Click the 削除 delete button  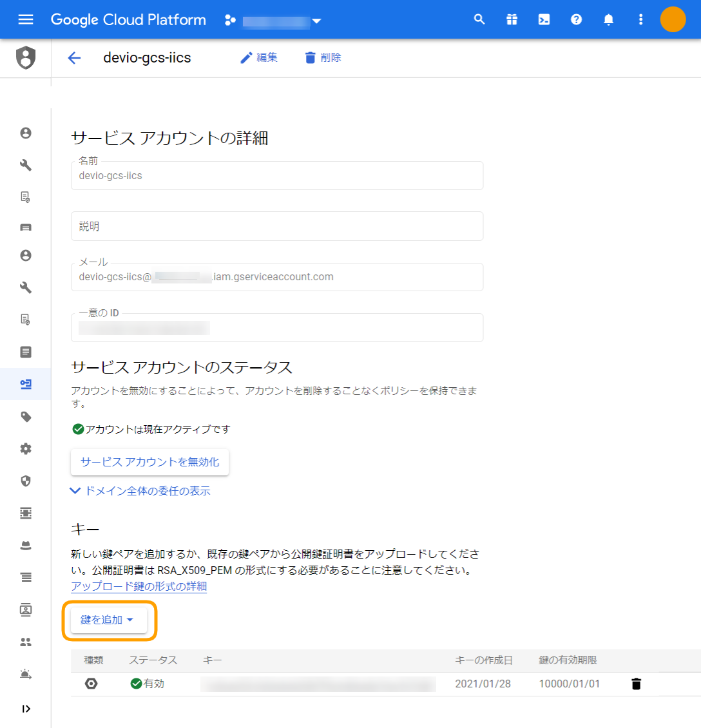click(x=323, y=57)
